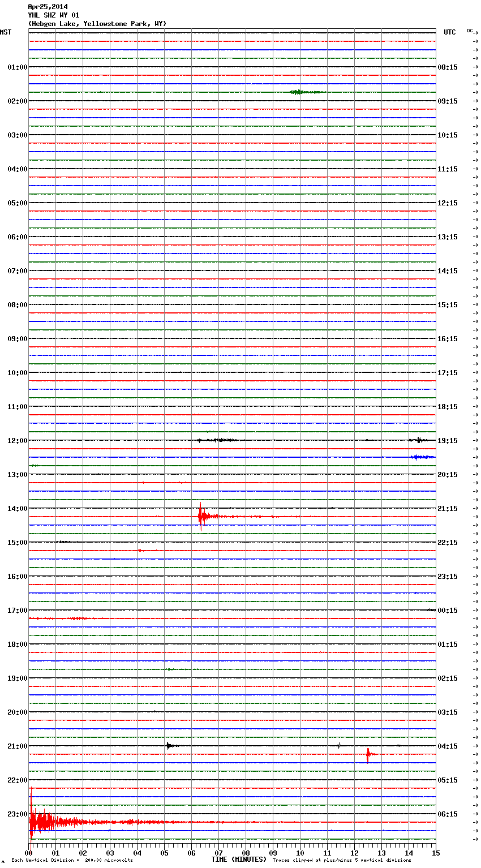The width and height of the screenshot is (481, 868).
Task: Select the blue signal on the 12:30 trace
Action: click(422, 457)
